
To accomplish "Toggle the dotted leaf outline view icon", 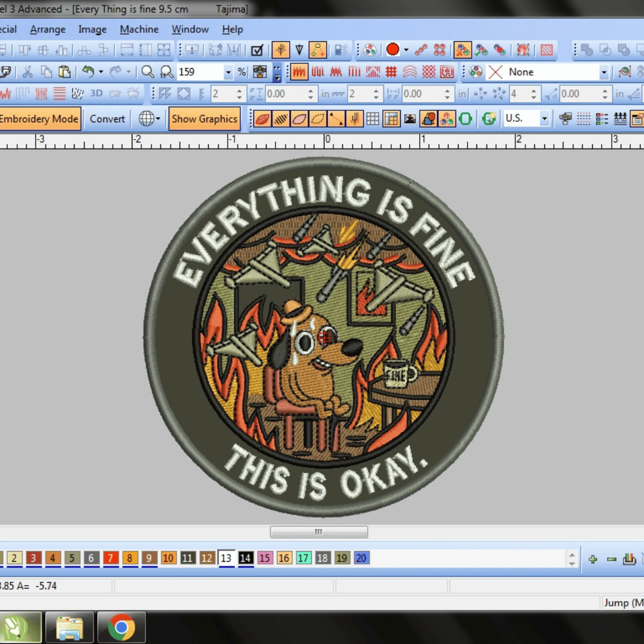I will [x=317, y=119].
